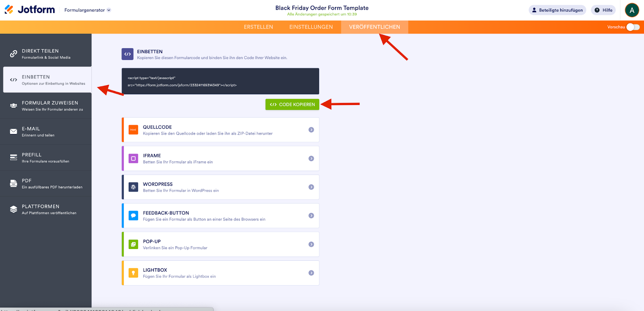Click the WordPress card title
Viewport: 644px width, 311px height.
(158, 184)
